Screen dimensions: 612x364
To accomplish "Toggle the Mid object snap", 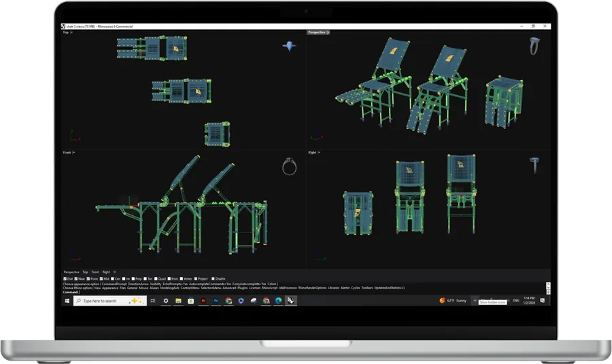I will click(101, 278).
